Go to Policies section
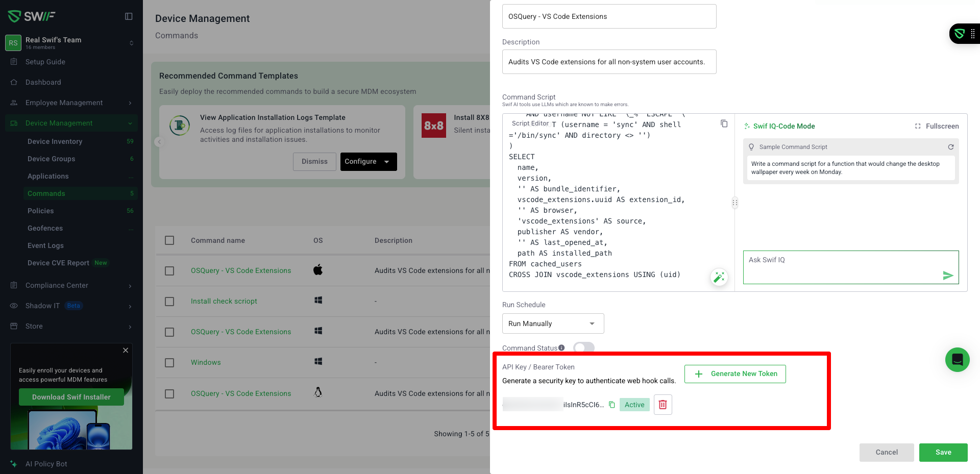This screenshot has width=980, height=474. point(40,211)
